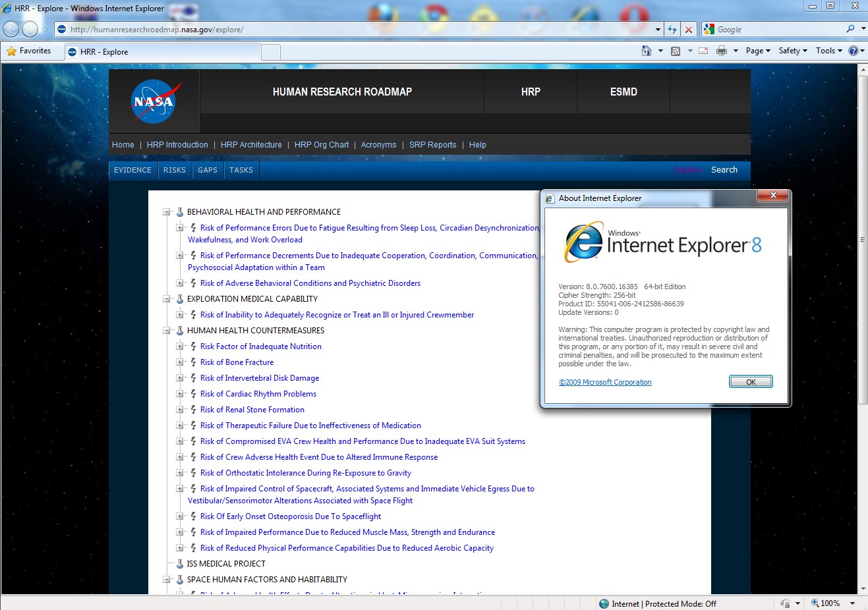868x610 pixels.
Task: Open the Print button dropdown arrow
Action: pos(736,51)
